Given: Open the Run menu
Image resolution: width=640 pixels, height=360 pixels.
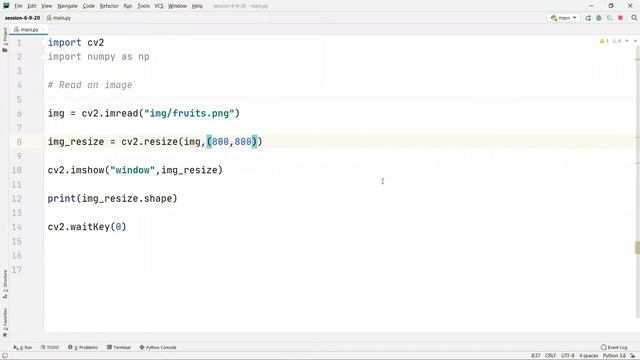Looking at the screenshot, I should (128, 6).
